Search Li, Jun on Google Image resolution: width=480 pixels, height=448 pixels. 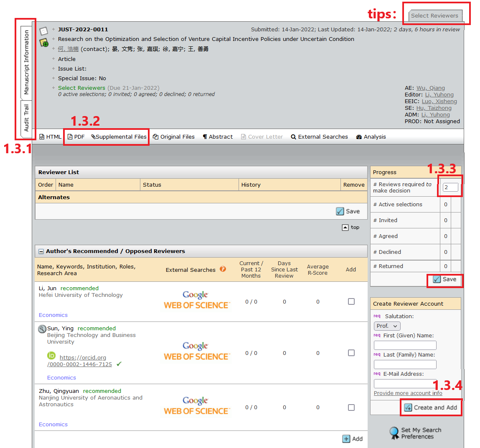(196, 295)
